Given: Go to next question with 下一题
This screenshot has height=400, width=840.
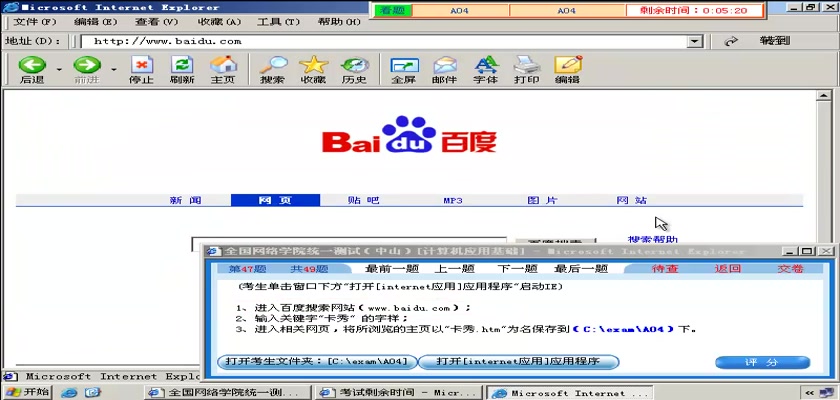Looking at the screenshot, I should click(x=517, y=269).
